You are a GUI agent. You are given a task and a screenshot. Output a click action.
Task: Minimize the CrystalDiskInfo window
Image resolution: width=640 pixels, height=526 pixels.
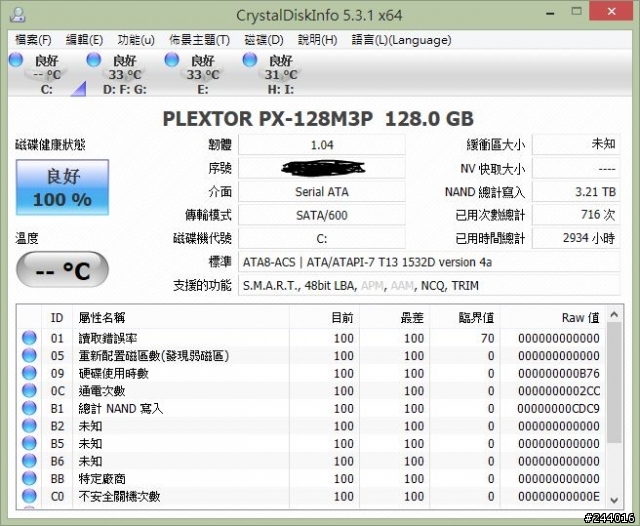coord(550,13)
